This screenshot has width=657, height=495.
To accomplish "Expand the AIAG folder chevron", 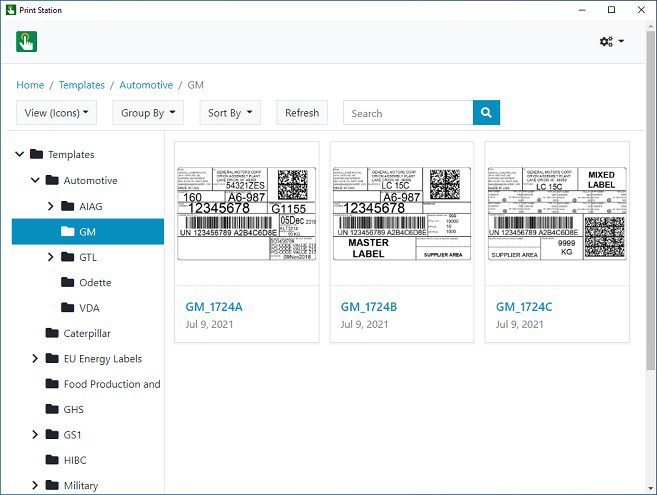I will pyautogui.click(x=51, y=206).
